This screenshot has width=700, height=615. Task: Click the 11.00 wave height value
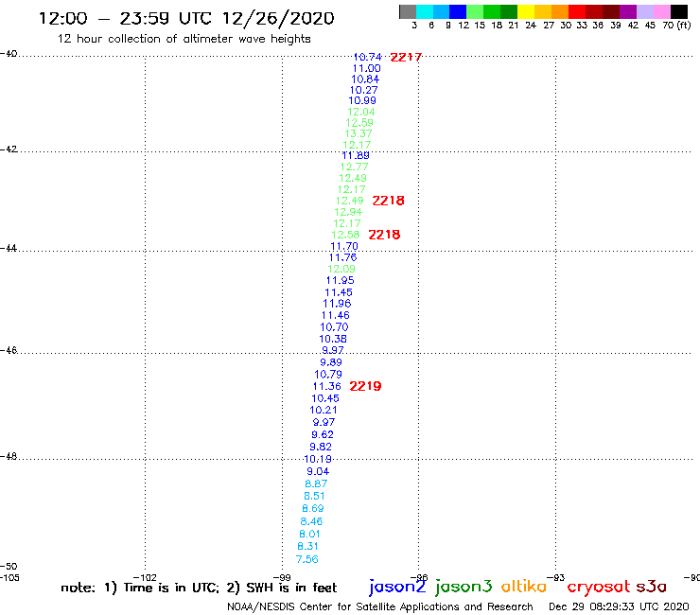pyautogui.click(x=366, y=68)
